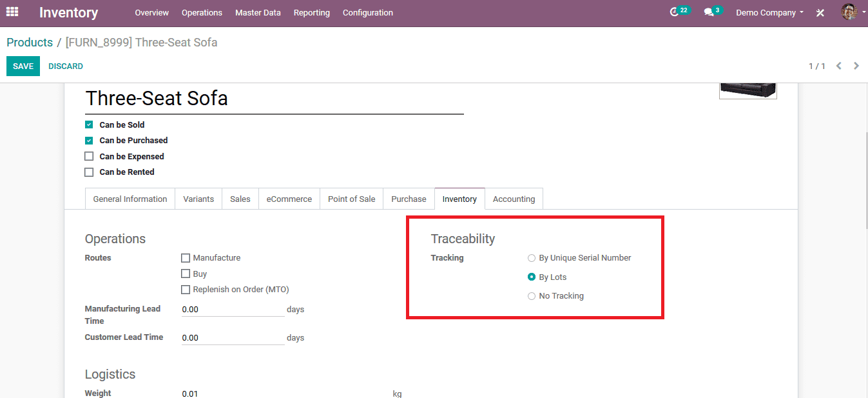Open the Configuration menu
This screenshot has height=398, width=868.
368,13
